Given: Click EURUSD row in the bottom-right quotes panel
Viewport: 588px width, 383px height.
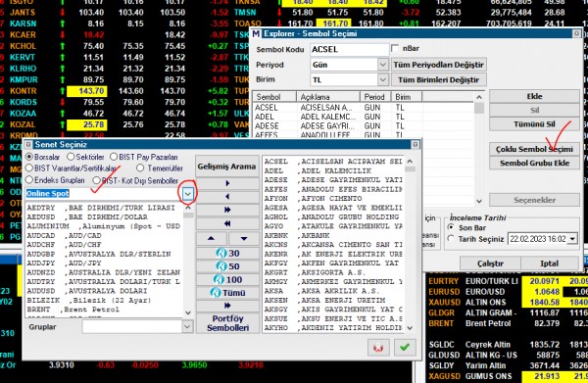Looking at the screenshot, I should point(508,292).
